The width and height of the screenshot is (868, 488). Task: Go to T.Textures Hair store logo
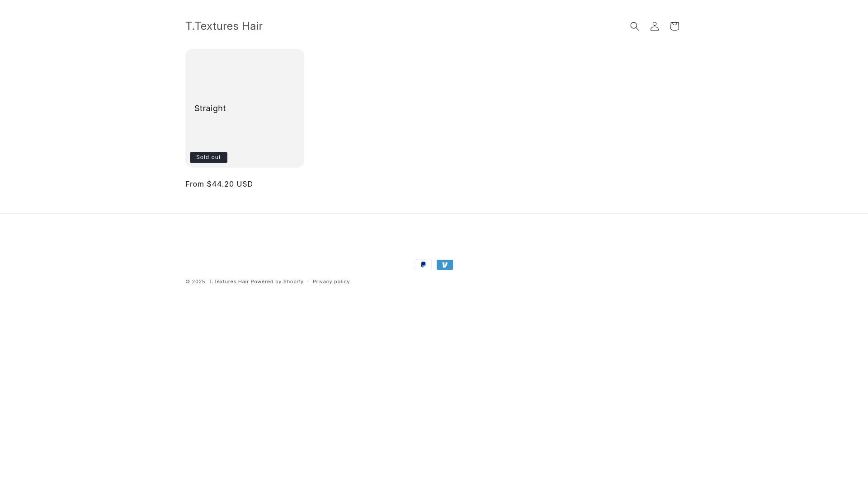(x=224, y=26)
